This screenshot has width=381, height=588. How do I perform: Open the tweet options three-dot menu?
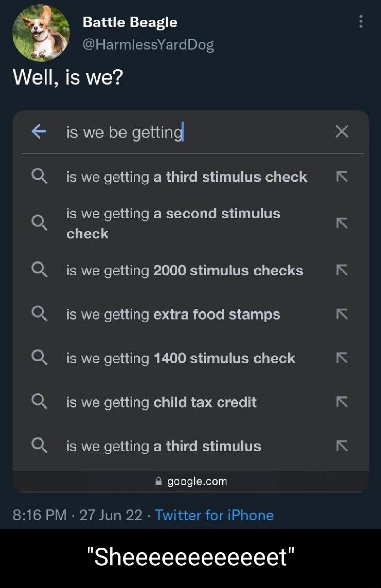pos(361,22)
